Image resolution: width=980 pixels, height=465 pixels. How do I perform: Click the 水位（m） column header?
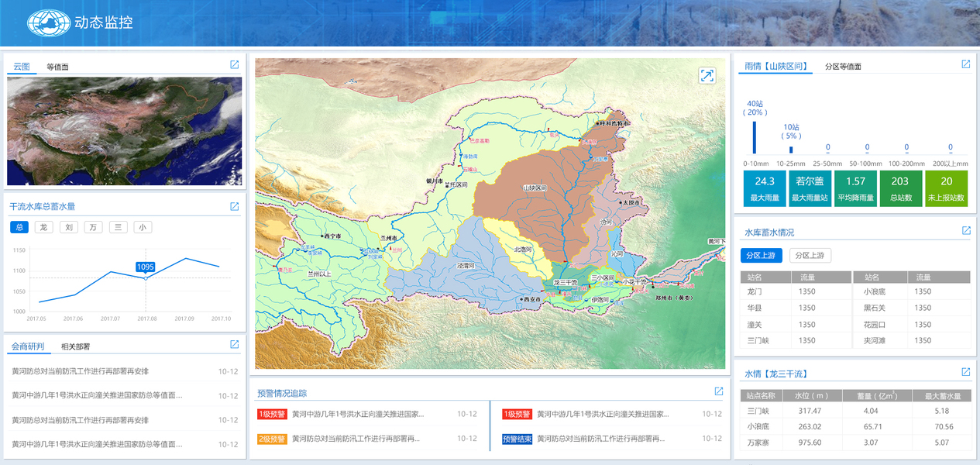(x=813, y=396)
